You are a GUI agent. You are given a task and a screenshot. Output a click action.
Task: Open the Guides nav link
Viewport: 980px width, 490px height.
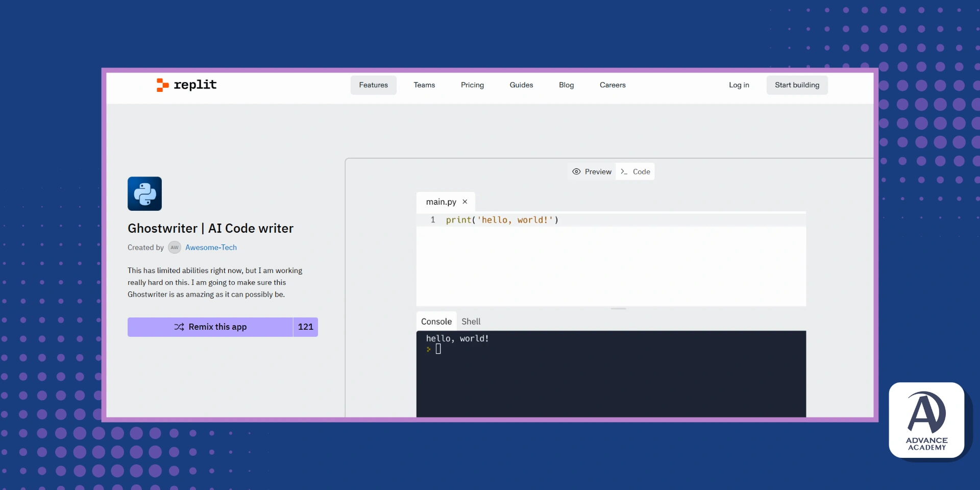click(521, 85)
